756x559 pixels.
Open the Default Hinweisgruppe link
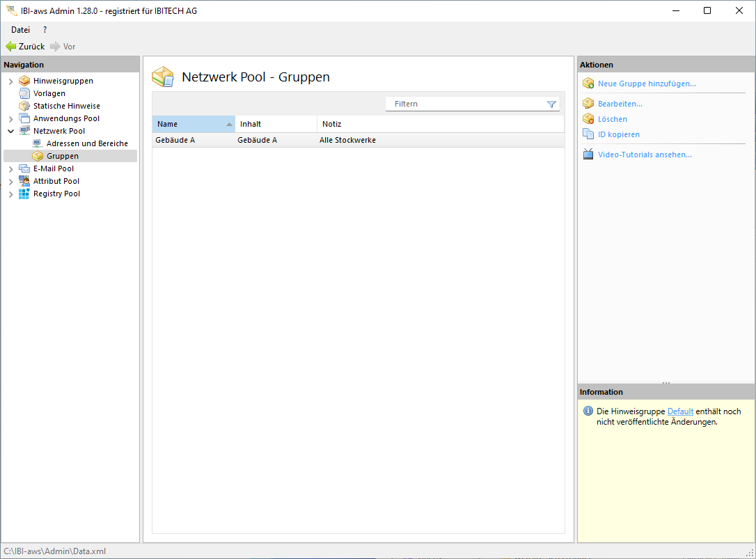(x=680, y=411)
